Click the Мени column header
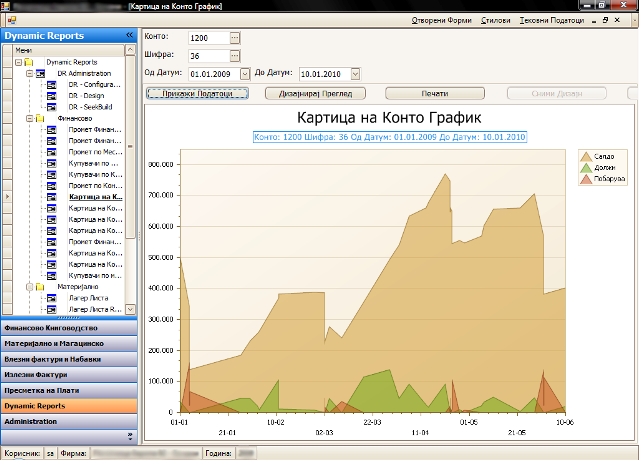 [69, 50]
